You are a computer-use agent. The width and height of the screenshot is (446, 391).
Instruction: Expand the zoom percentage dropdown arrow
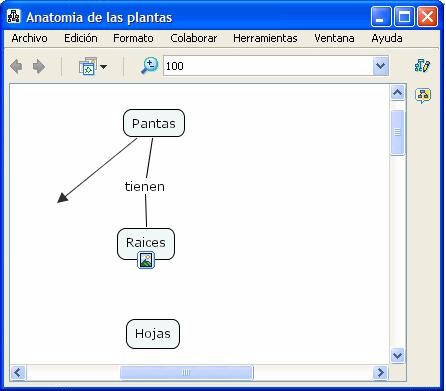click(380, 66)
